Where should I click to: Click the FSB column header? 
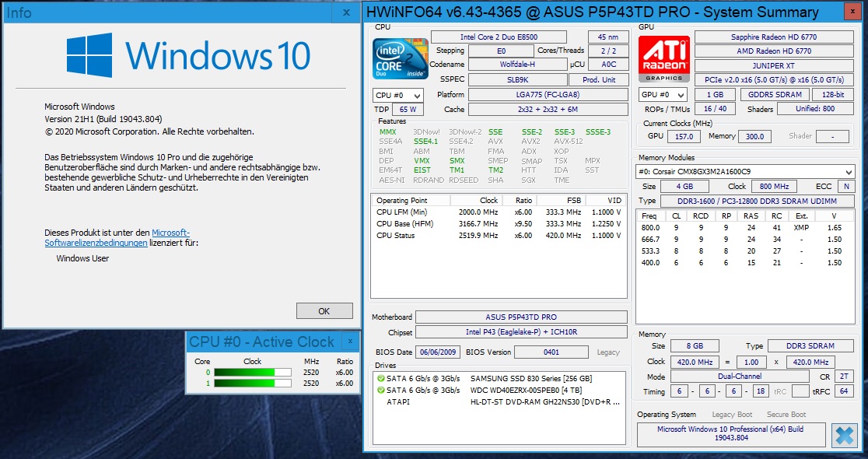tap(561, 201)
